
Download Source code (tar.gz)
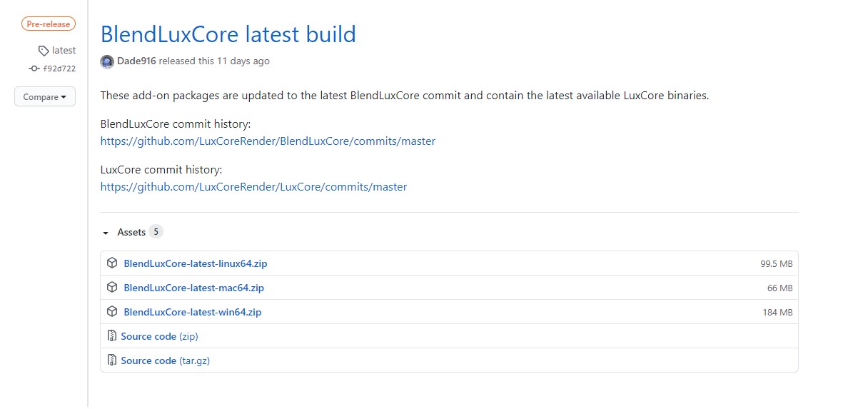point(165,360)
